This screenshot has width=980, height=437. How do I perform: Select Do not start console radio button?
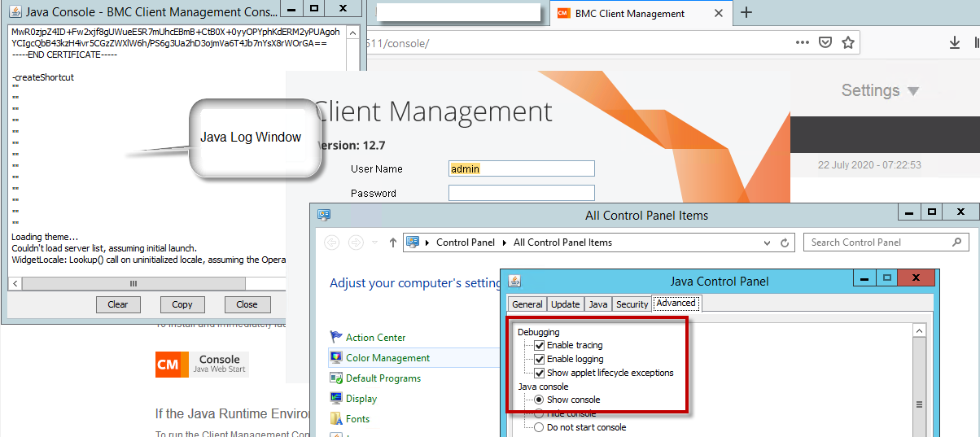click(x=539, y=427)
